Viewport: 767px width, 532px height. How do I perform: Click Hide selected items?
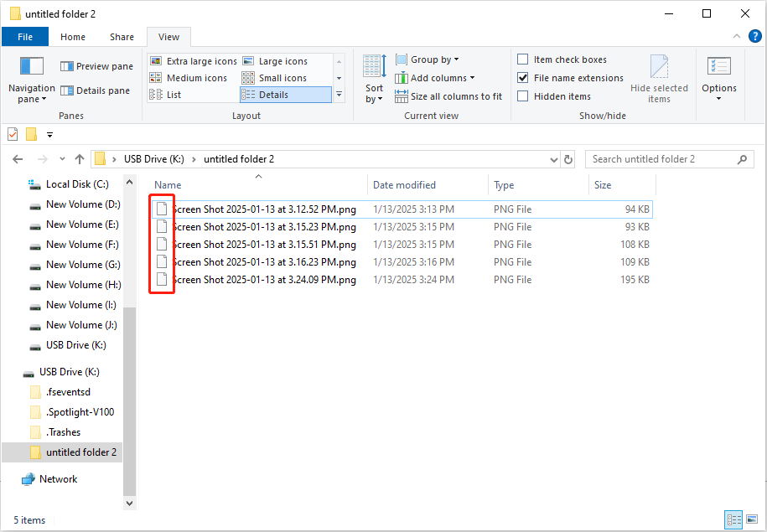tap(659, 80)
